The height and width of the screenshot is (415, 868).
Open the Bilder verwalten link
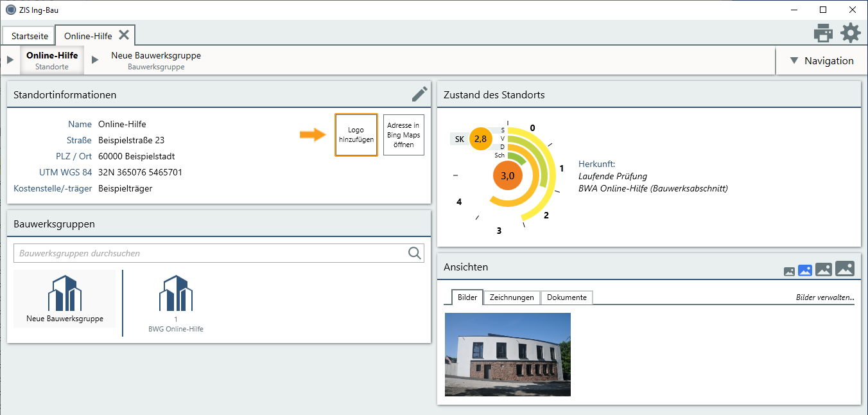click(825, 297)
